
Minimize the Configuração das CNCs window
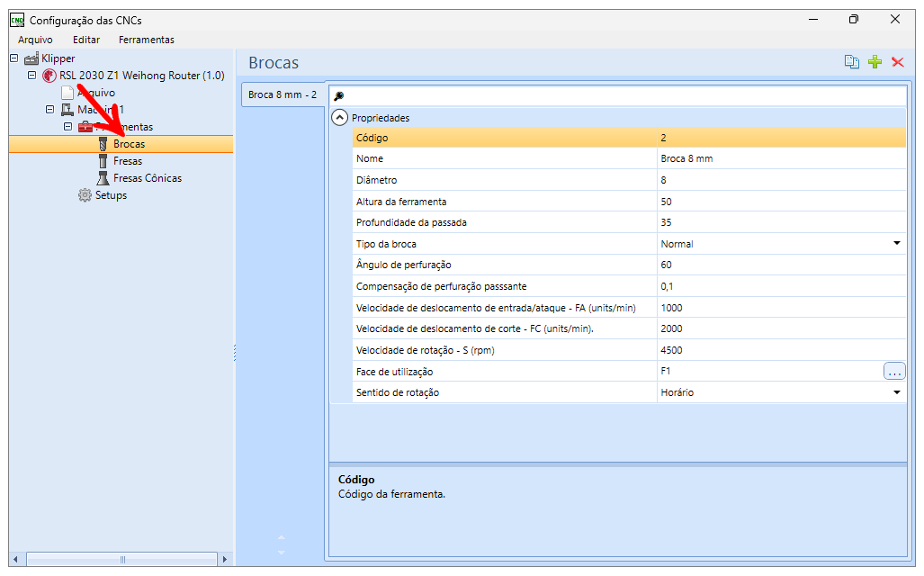[813, 20]
